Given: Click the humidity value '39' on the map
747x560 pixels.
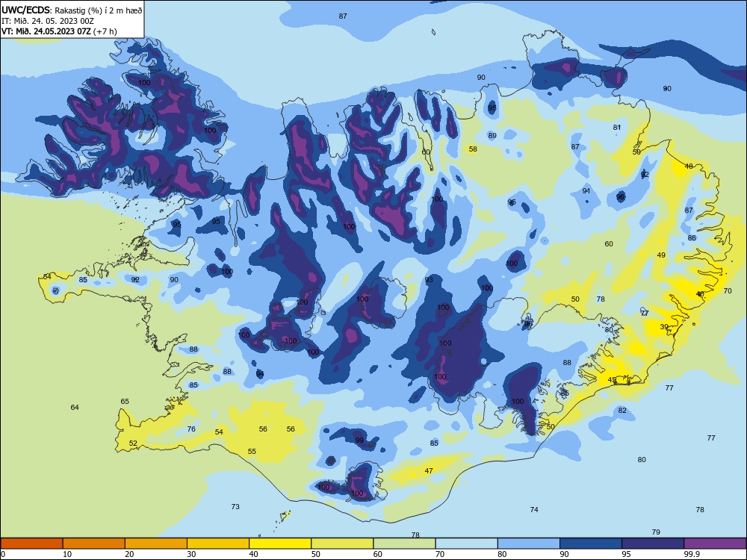Looking at the screenshot, I should [664, 327].
